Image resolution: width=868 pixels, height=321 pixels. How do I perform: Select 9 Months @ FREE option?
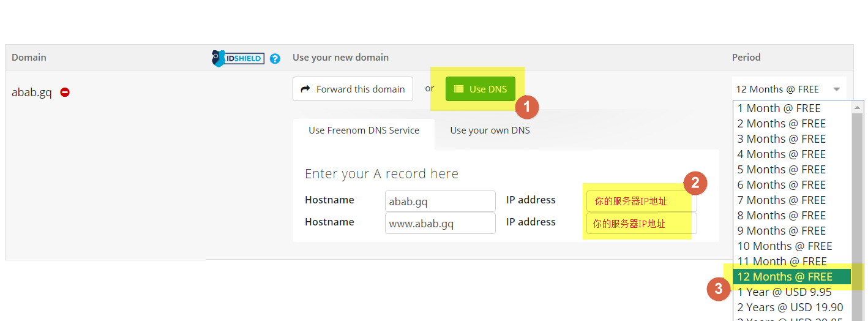point(781,231)
